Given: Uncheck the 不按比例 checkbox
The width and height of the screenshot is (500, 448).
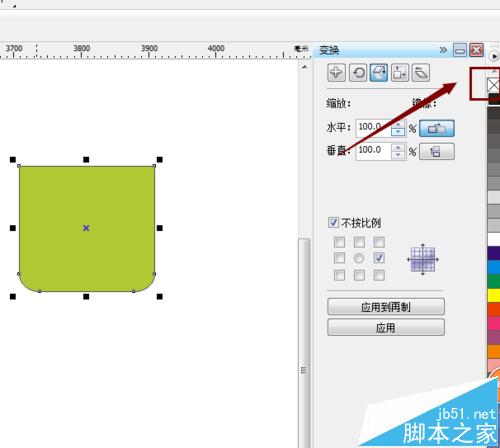Looking at the screenshot, I should pos(333,222).
